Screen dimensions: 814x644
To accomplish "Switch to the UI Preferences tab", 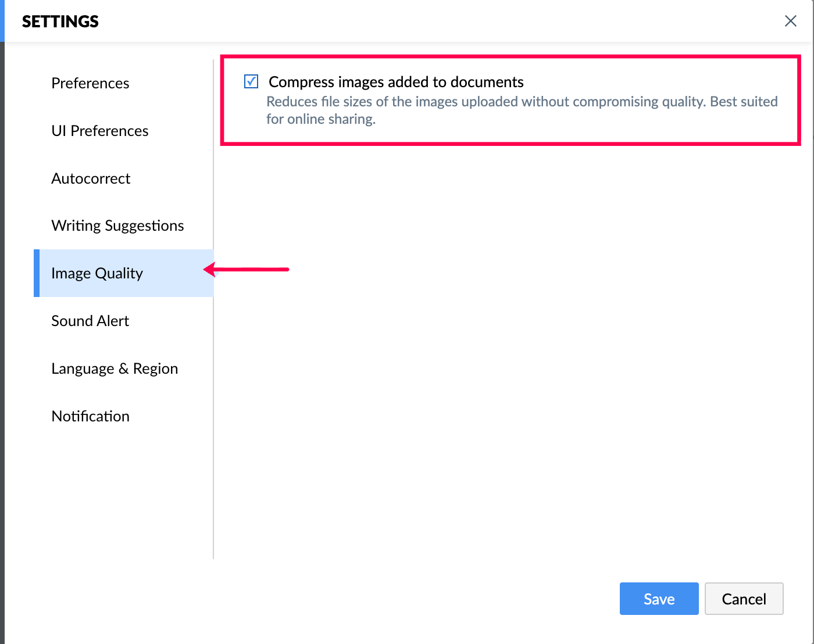I will (x=99, y=131).
